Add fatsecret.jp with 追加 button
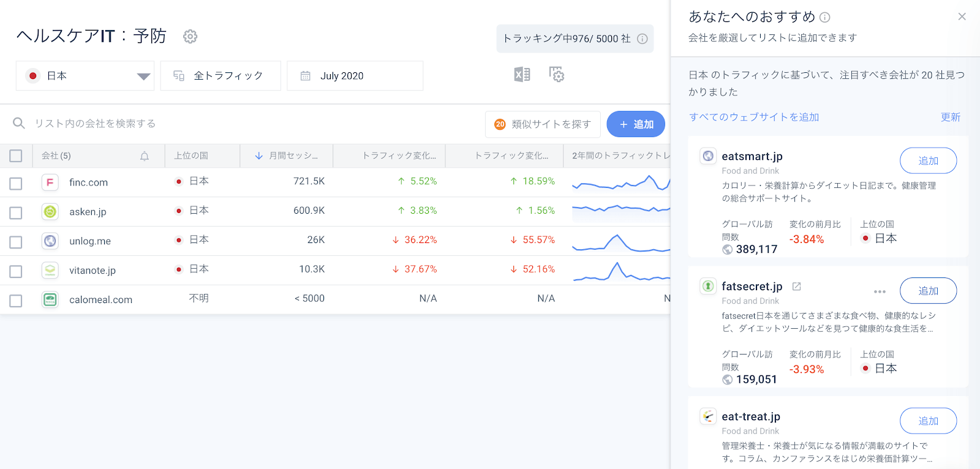Screen dimensions: 980x469 tap(928, 291)
